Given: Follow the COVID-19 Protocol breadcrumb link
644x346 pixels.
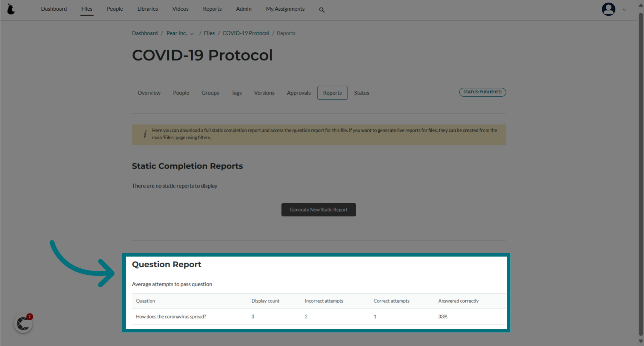Looking at the screenshot, I should (x=246, y=33).
